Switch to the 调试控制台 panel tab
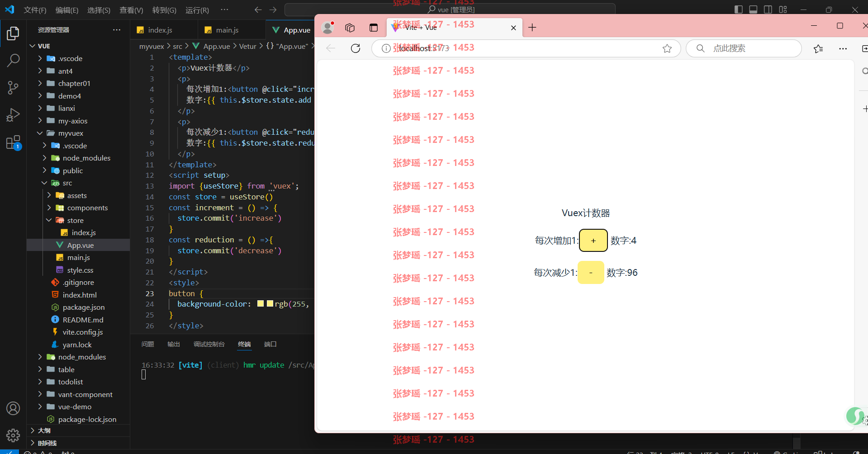 coord(209,344)
